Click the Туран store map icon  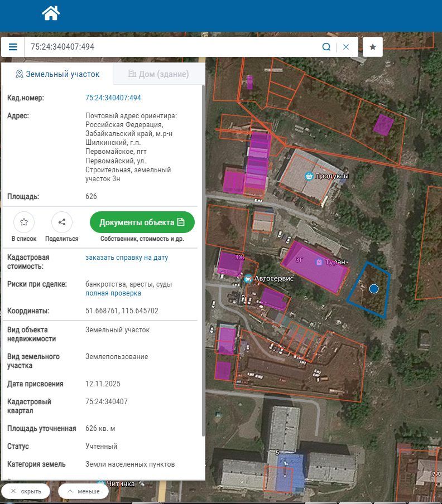click(319, 261)
